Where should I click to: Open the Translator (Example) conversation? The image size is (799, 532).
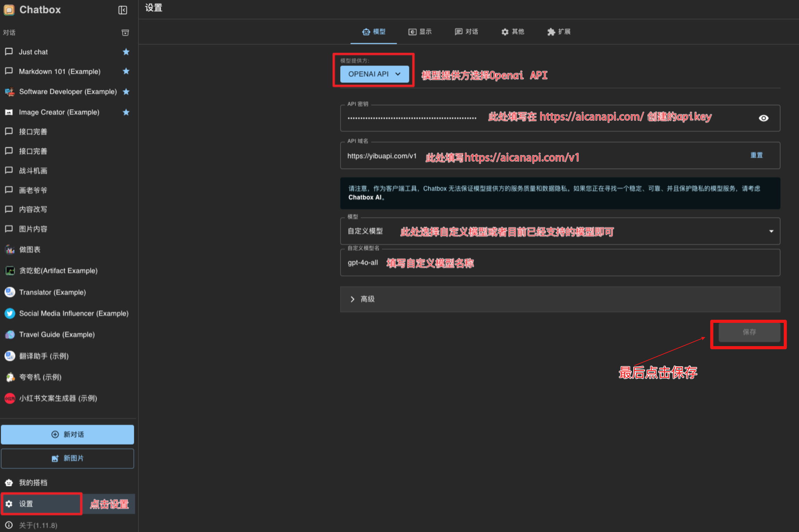click(52, 292)
